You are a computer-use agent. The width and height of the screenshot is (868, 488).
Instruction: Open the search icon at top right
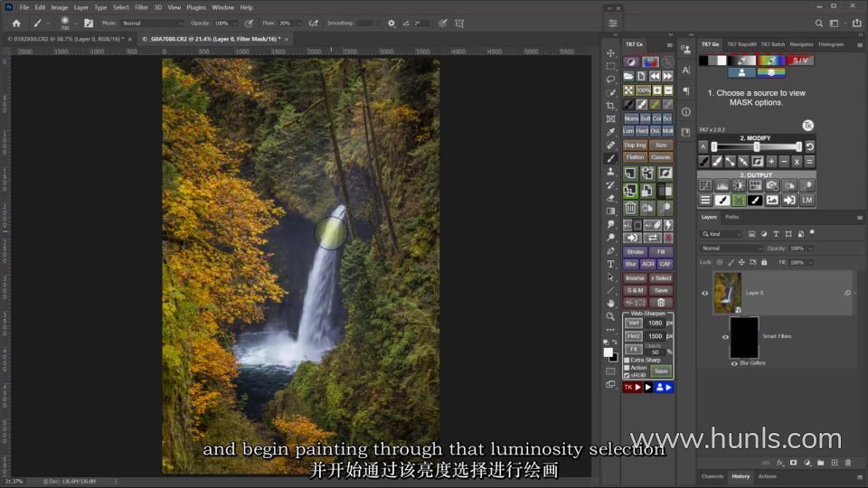click(819, 23)
